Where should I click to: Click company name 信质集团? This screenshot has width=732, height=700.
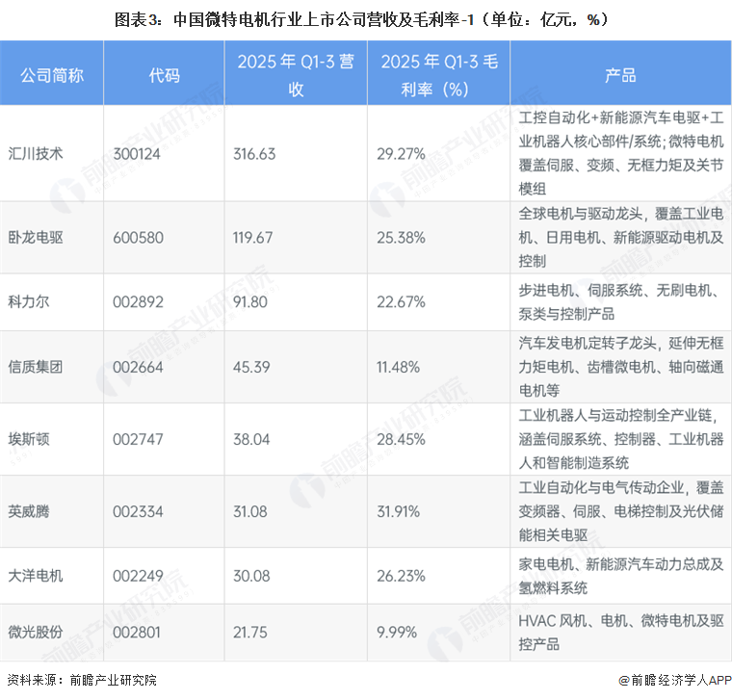coord(36,367)
